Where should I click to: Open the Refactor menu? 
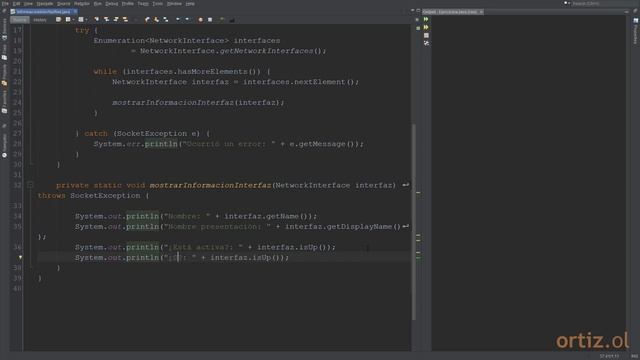coord(82,4)
